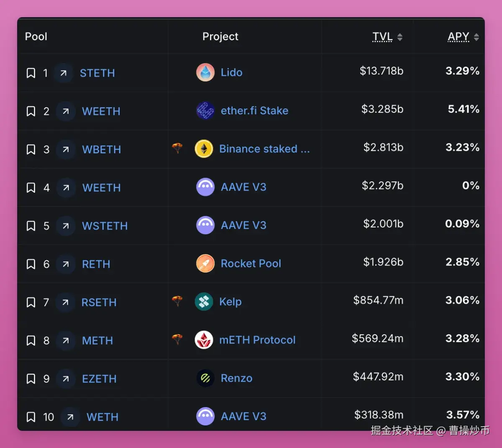Open the WETH pool link
The height and width of the screenshot is (448, 502).
[102, 417]
